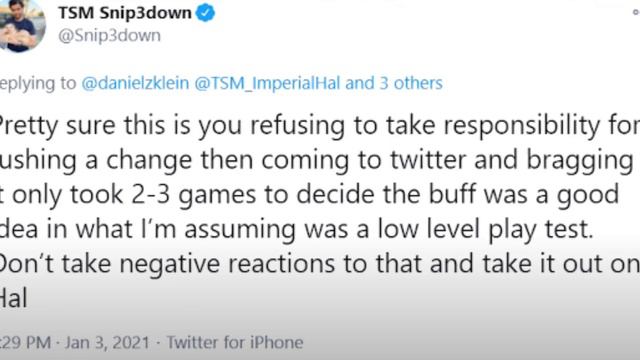Open the @TSM_ImperialHal mention link
Viewport: 640px width, 360px height.
pos(267,83)
